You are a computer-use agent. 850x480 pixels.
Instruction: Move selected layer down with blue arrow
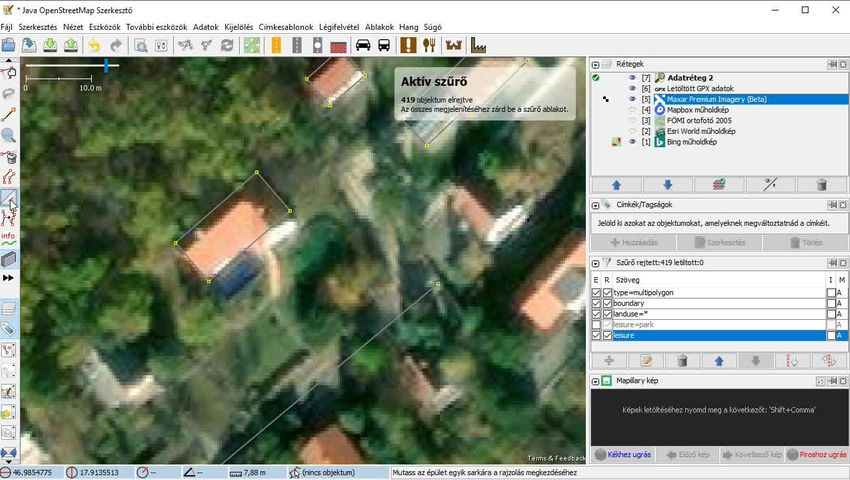click(667, 185)
